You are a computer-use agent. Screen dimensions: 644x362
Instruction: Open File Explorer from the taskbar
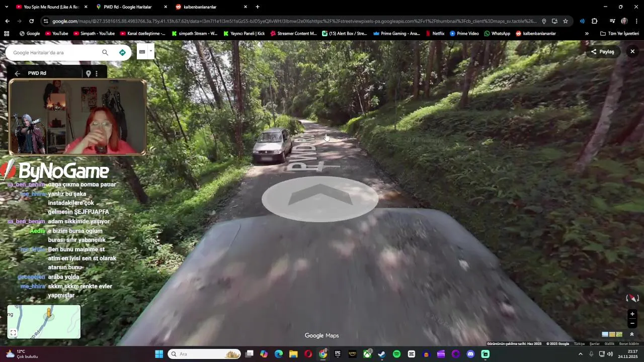pyautogui.click(x=293, y=354)
